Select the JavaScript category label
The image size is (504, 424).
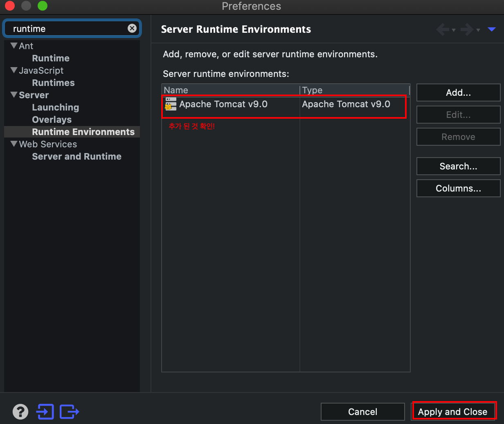[41, 70]
